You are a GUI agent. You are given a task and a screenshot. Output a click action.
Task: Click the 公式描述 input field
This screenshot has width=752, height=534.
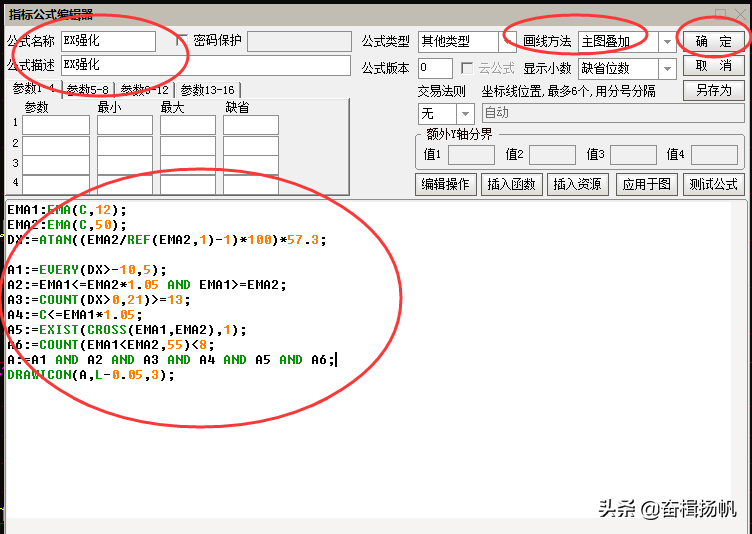pos(206,65)
